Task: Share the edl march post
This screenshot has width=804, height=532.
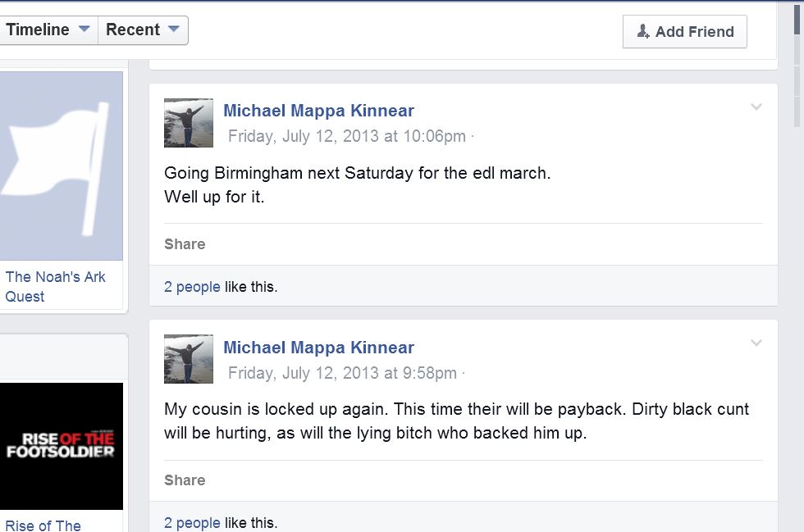Action: pyautogui.click(x=185, y=244)
